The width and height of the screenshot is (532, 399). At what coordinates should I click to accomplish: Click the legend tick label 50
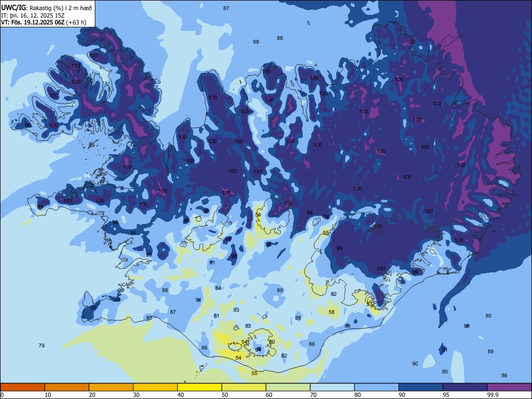pyautogui.click(x=225, y=395)
